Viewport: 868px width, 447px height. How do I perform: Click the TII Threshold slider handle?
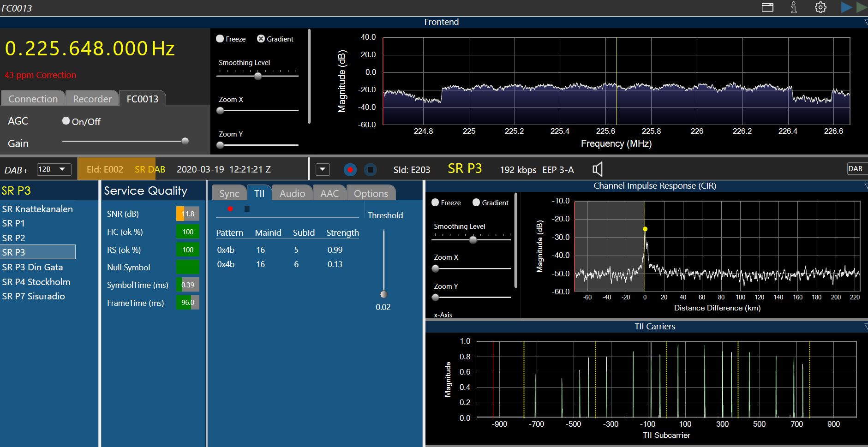tap(383, 294)
